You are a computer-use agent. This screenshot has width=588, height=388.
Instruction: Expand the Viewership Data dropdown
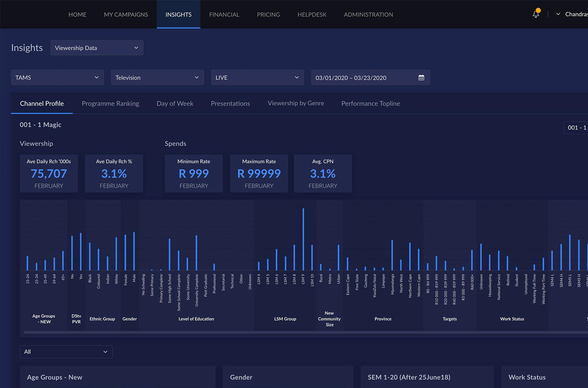(97, 48)
